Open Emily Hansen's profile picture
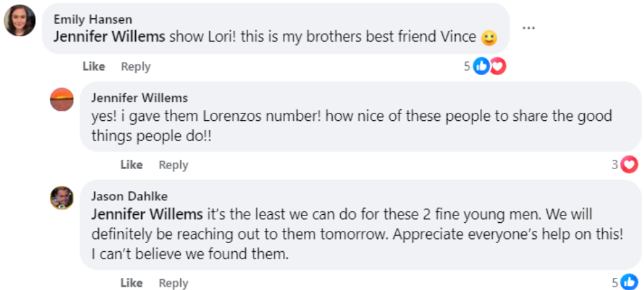This screenshot has height=290, width=644. pyautogui.click(x=19, y=21)
